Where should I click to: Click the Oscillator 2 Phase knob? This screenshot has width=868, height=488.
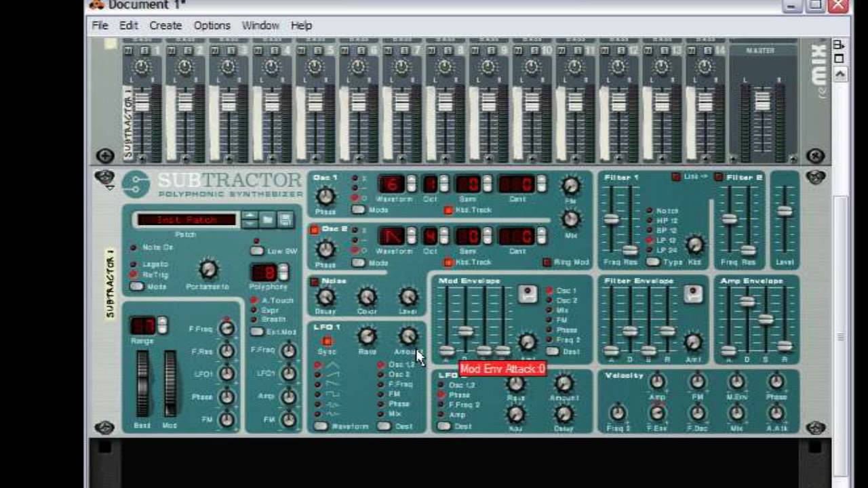[x=325, y=249]
